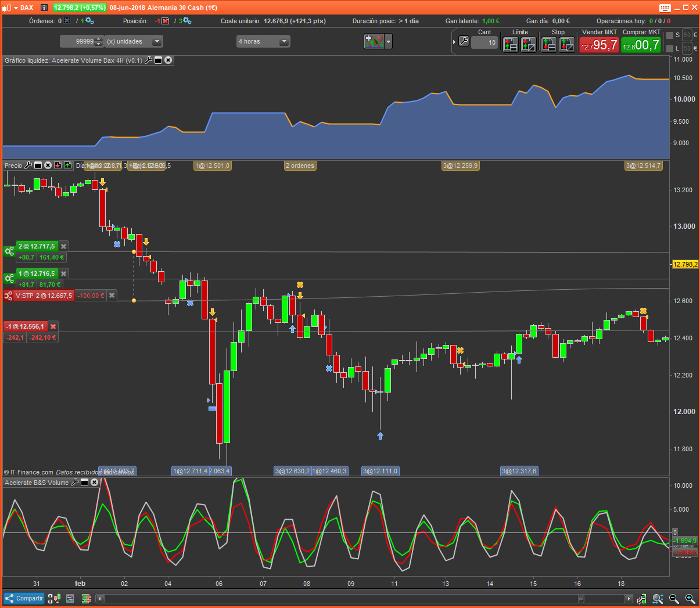Click the 3@12.111,0 order label at the chart bottom
Image resolution: width=700 pixels, height=608 pixels.
[380, 471]
